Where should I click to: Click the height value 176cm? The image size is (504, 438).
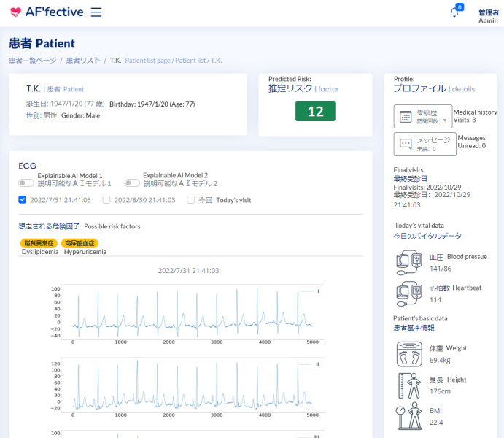440,391
